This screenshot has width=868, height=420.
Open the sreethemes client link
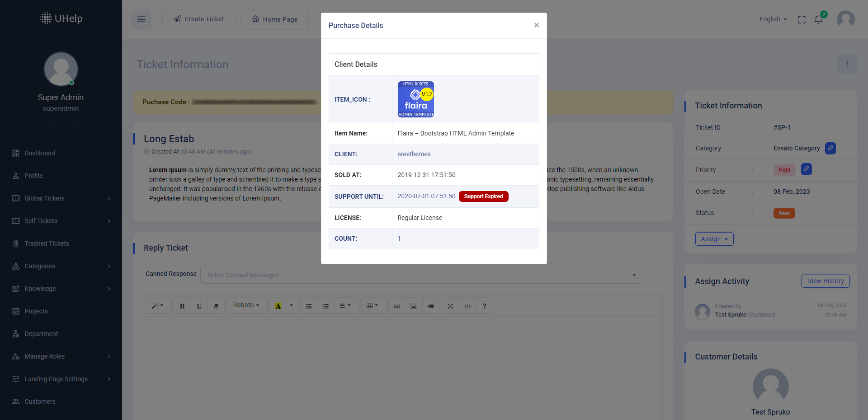(414, 154)
